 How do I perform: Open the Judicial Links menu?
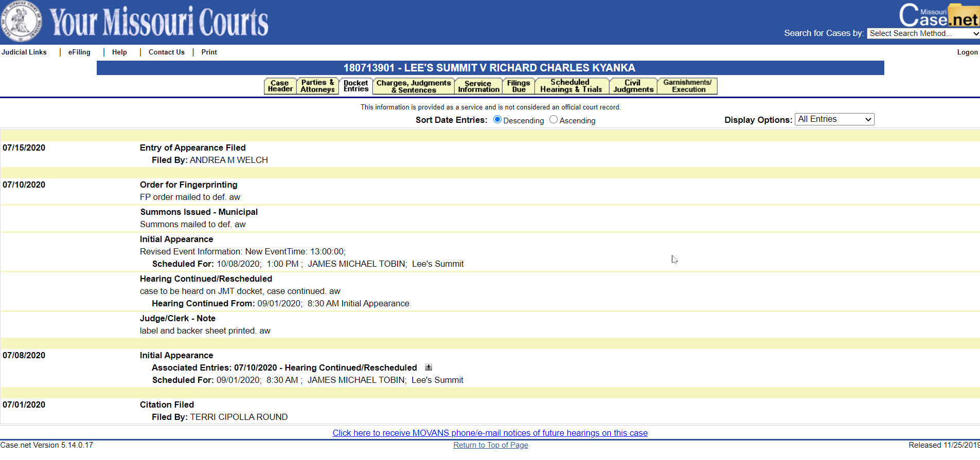tap(24, 52)
